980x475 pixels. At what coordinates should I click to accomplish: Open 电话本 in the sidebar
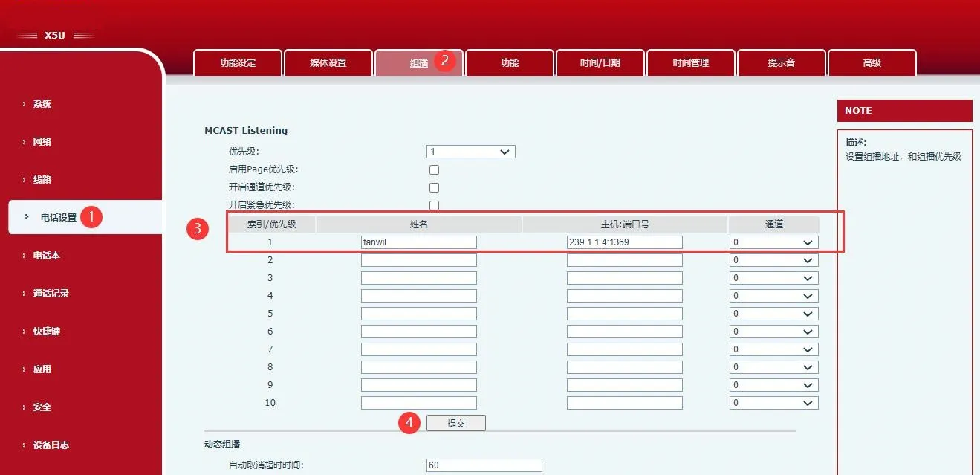click(46, 256)
